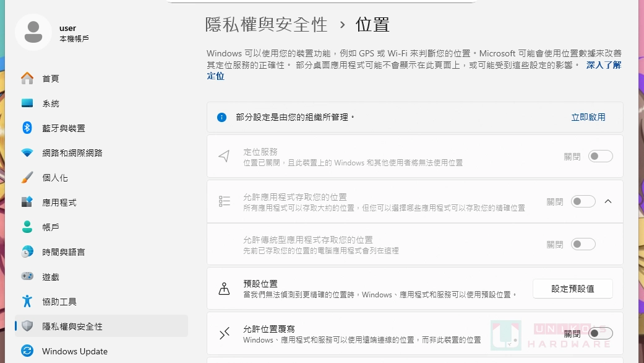644x363 pixels.
Task: Click the 立即啟用 link
Action: pyautogui.click(x=588, y=117)
